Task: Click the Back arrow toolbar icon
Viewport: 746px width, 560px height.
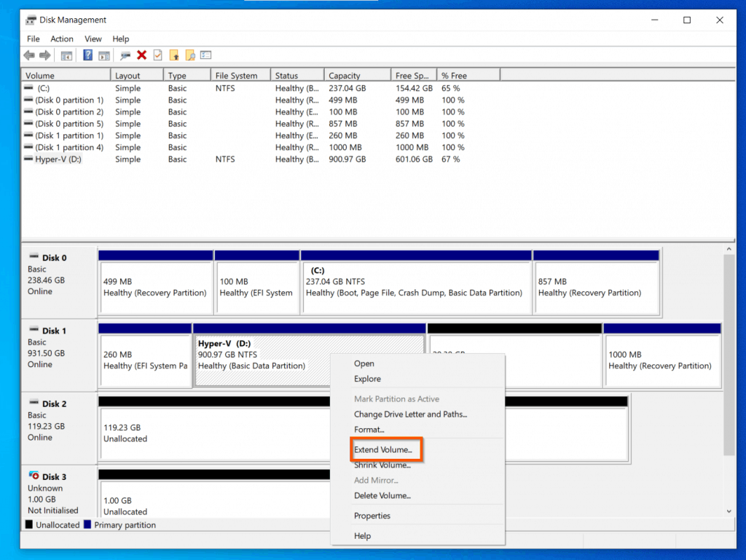Action: (x=29, y=55)
